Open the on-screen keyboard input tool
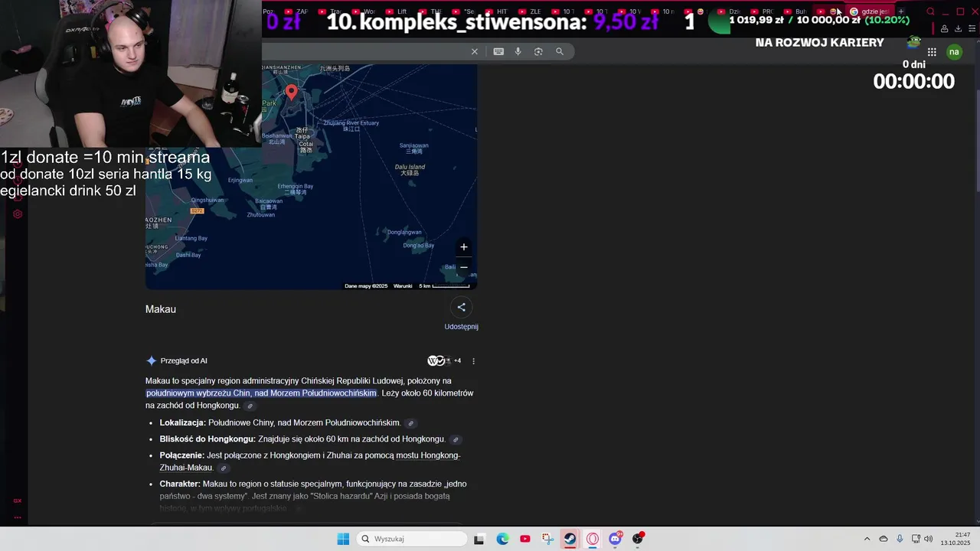The height and width of the screenshot is (551, 980). pos(498,51)
